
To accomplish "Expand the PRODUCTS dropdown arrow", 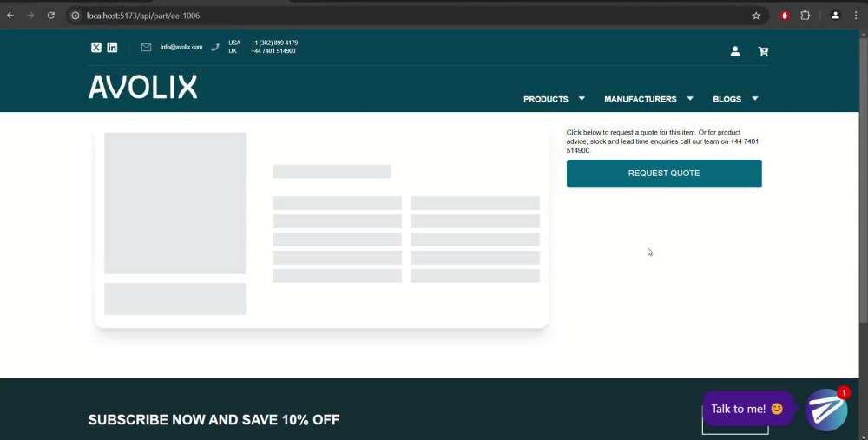I will (582, 99).
